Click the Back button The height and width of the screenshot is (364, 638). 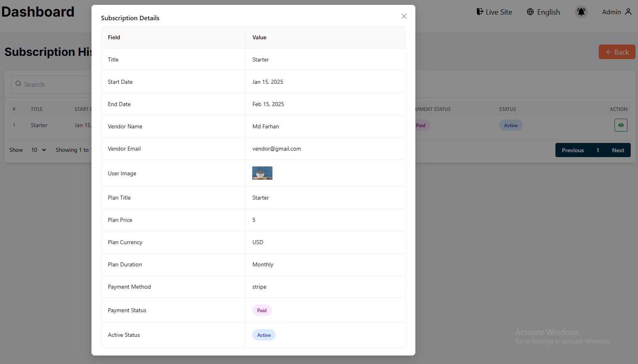point(617,52)
